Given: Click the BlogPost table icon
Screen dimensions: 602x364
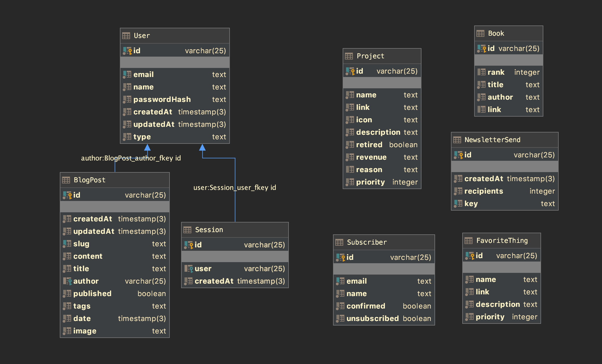Looking at the screenshot, I should [x=66, y=180].
